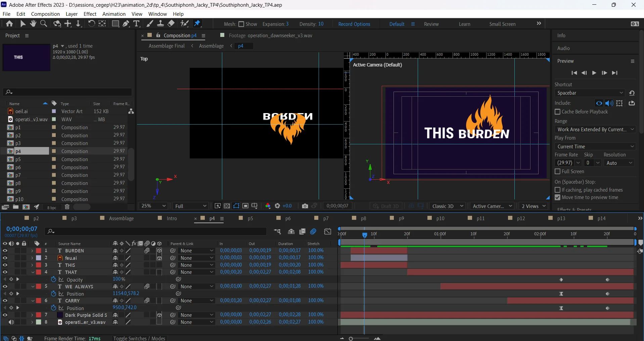Open the Classic 3D renderer dropdown

pos(448,206)
